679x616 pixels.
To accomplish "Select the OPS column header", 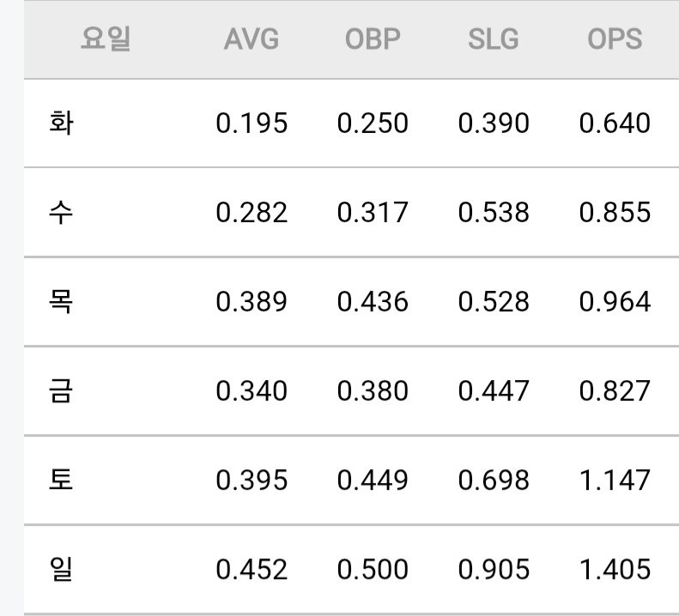I will tap(615, 39).
